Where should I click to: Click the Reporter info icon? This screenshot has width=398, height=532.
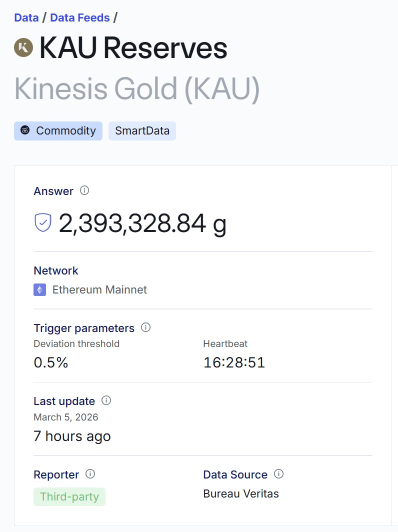[x=90, y=474]
